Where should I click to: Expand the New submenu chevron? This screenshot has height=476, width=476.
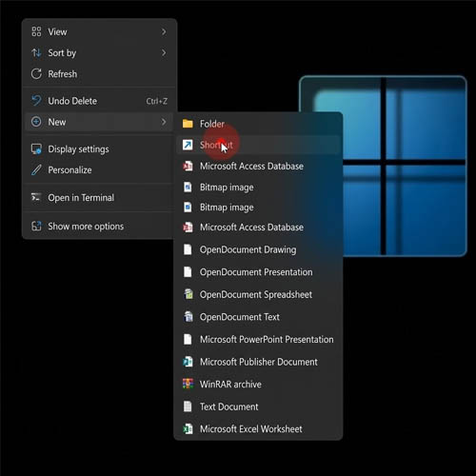coord(164,122)
